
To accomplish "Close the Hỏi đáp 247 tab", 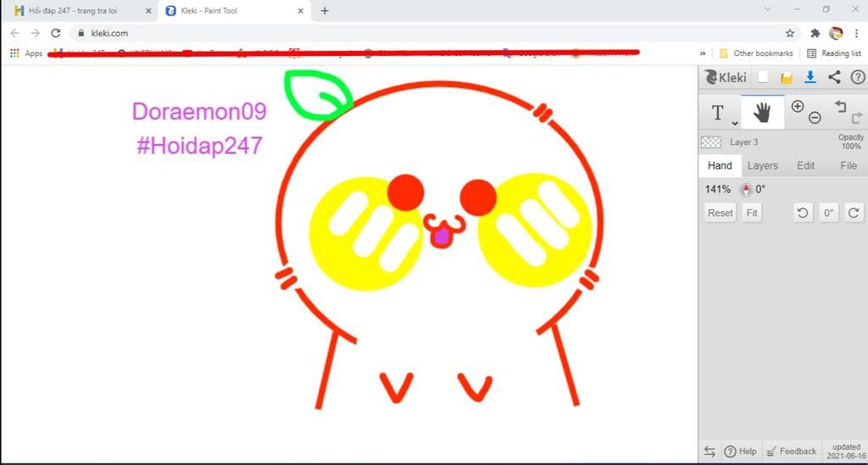I will tap(148, 10).
